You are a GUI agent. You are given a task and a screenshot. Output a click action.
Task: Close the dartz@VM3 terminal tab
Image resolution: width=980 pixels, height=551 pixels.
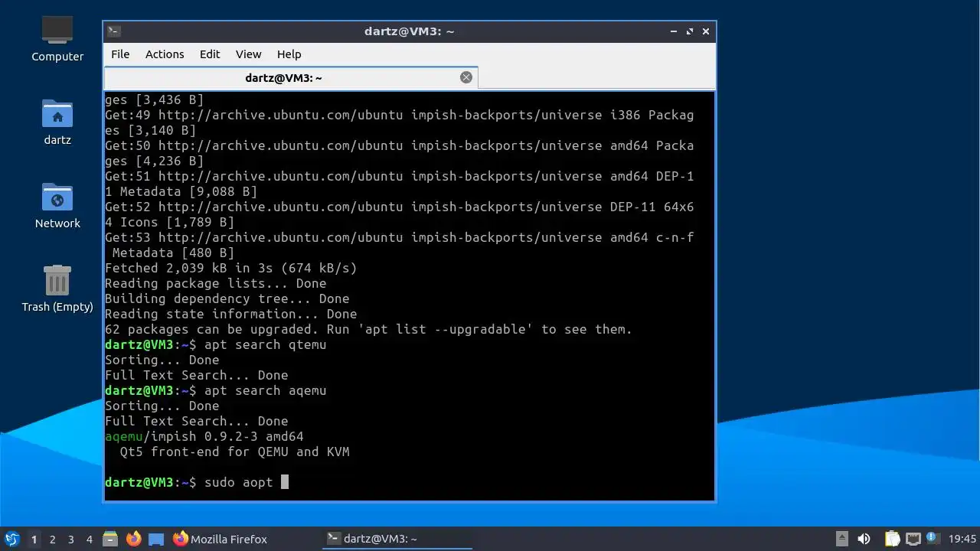click(466, 77)
